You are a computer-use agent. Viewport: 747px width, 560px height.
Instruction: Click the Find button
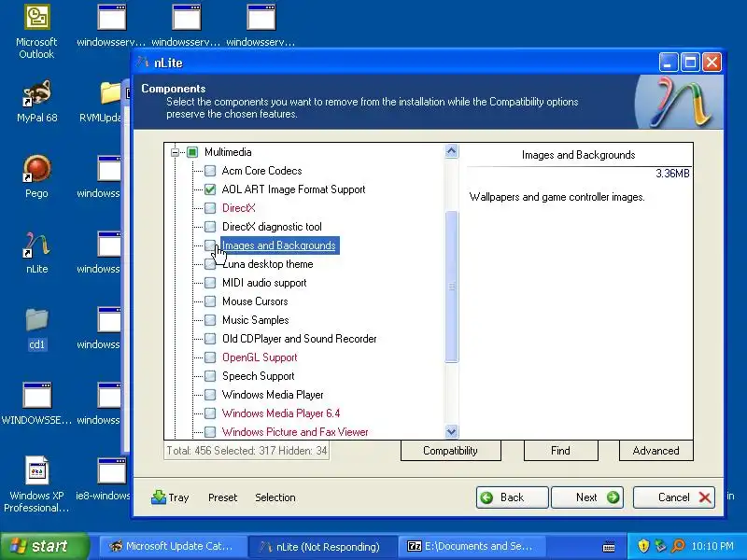tap(561, 451)
